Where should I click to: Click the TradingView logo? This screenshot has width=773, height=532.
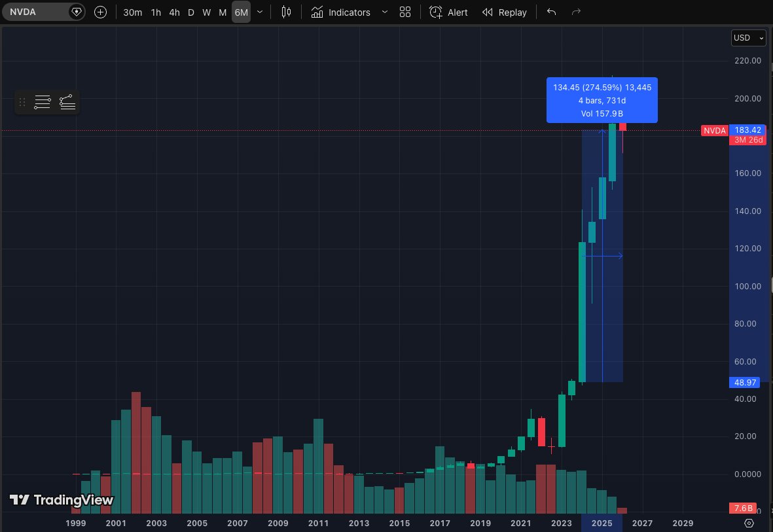pyautogui.click(x=60, y=499)
